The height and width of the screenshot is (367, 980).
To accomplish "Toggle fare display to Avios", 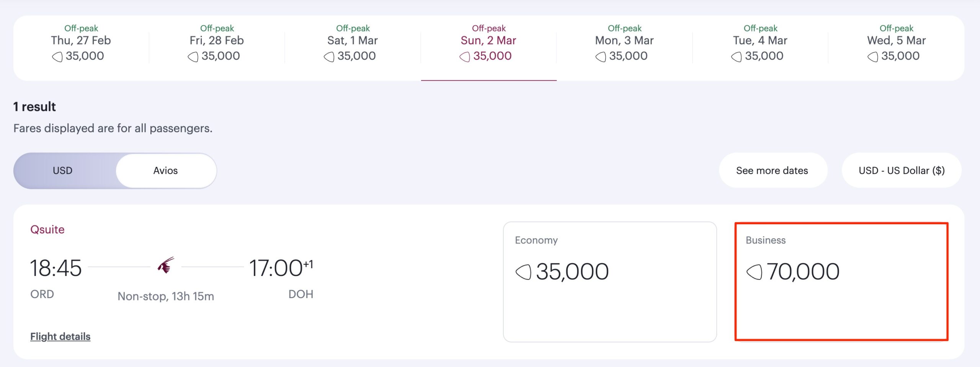I will tap(165, 171).
